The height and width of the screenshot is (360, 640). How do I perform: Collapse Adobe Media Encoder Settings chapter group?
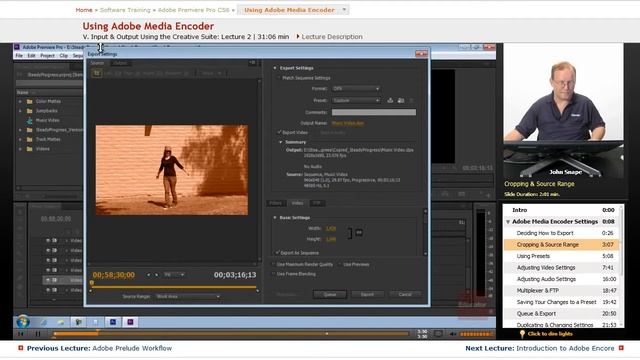point(508,222)
